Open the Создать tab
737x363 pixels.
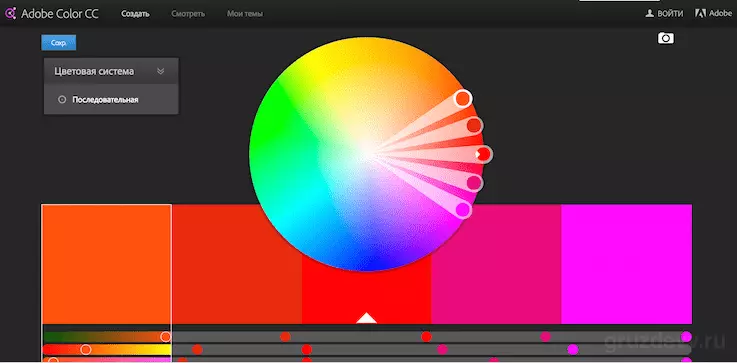click(x=135, y=14)
